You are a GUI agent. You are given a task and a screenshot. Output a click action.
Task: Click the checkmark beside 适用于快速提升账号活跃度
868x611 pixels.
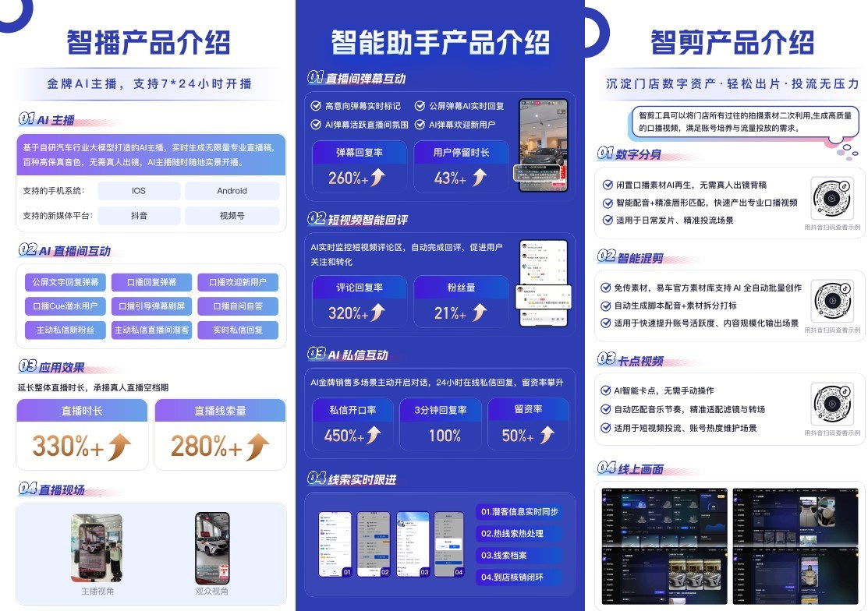point(606,323)
